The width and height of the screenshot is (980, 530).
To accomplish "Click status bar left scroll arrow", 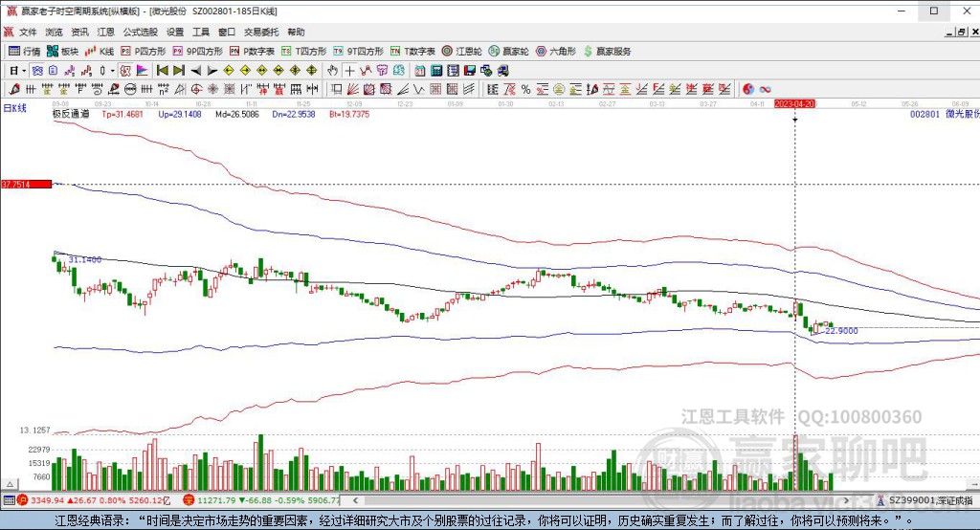I will (x=355, y=500).
